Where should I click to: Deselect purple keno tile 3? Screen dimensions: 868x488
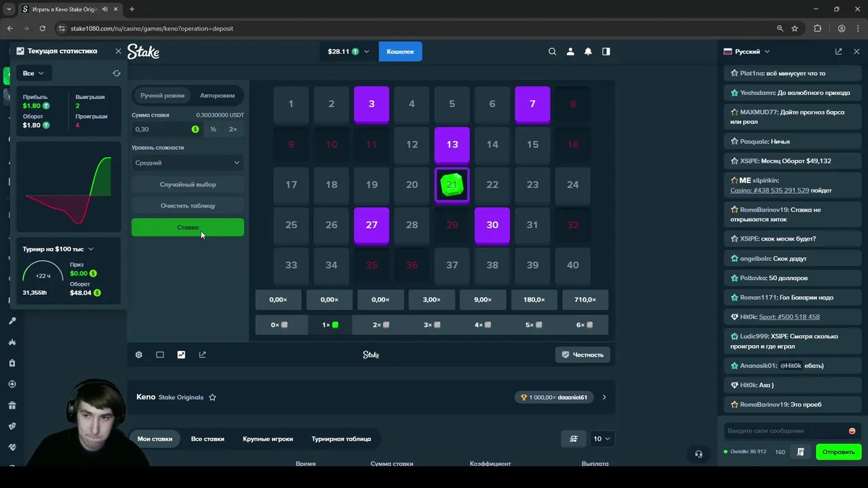point(372,104)
